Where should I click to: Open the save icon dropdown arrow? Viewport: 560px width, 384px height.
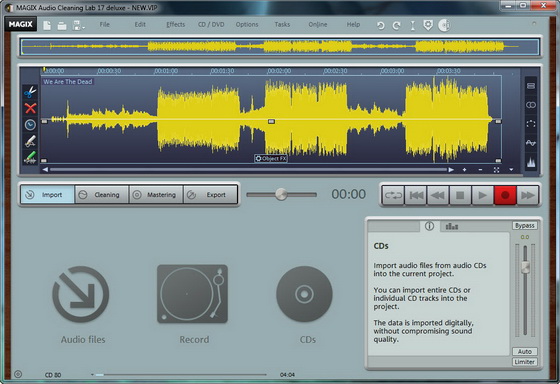83,28
